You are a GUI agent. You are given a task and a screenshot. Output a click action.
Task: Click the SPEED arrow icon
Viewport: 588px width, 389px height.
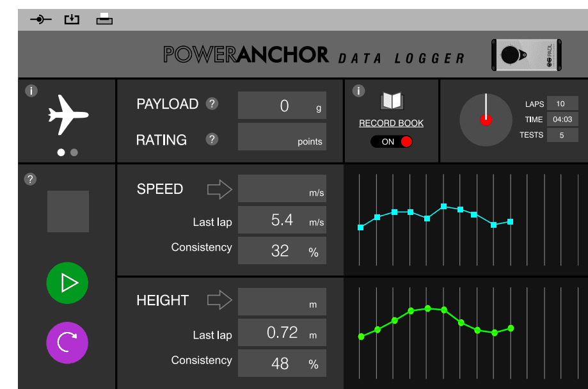click(x=219, y=189)
